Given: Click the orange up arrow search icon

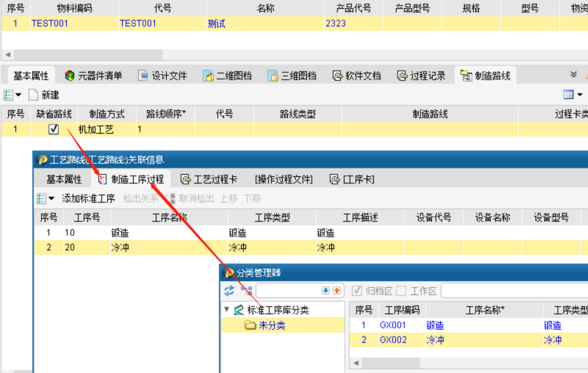Looking at the screenshot, I should [337, 291].
